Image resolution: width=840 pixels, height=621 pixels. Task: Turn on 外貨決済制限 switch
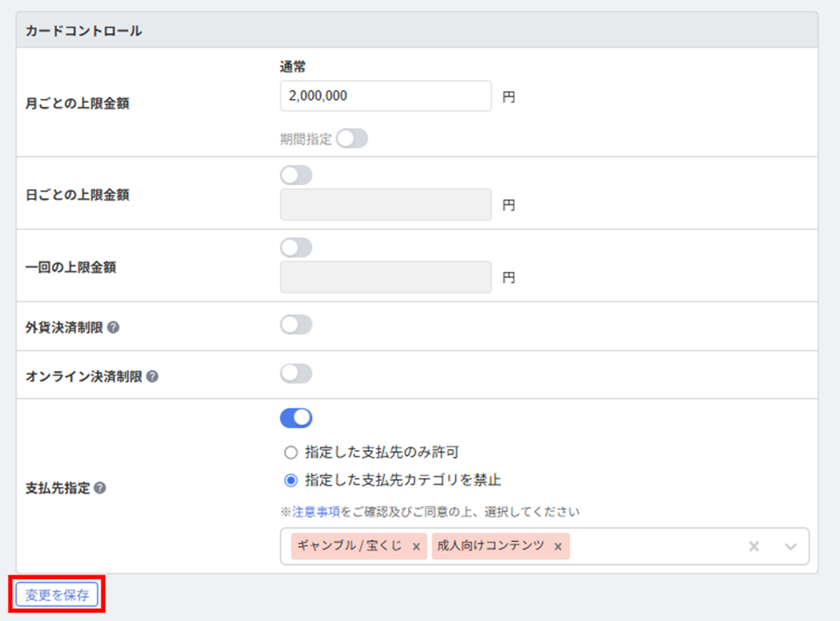pyautogui.click(x=296, y=324)
